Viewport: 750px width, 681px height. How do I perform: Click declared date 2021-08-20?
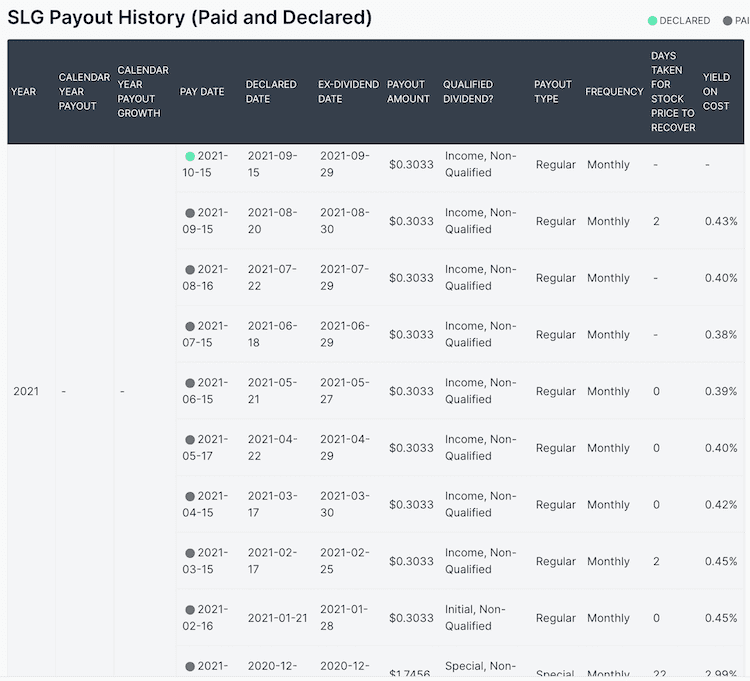click(x=272, y=220)
